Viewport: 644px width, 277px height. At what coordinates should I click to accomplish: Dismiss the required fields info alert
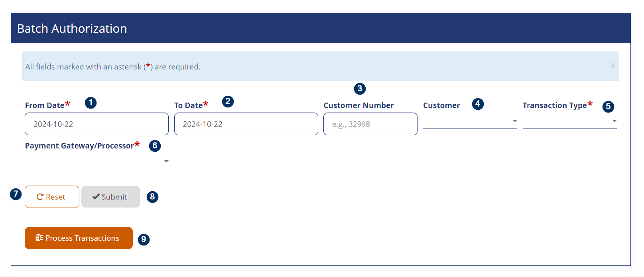[613, 66]
